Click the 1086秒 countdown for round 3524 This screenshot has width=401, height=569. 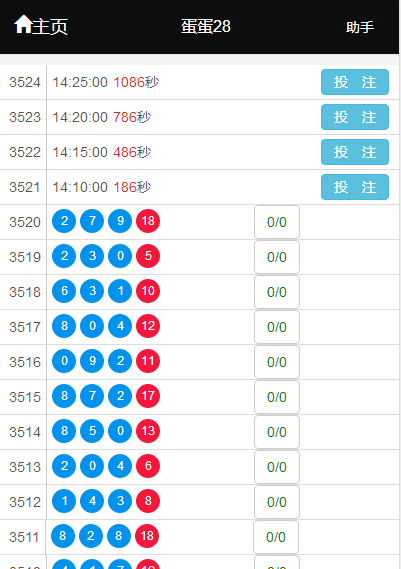(x=136, y=82)
